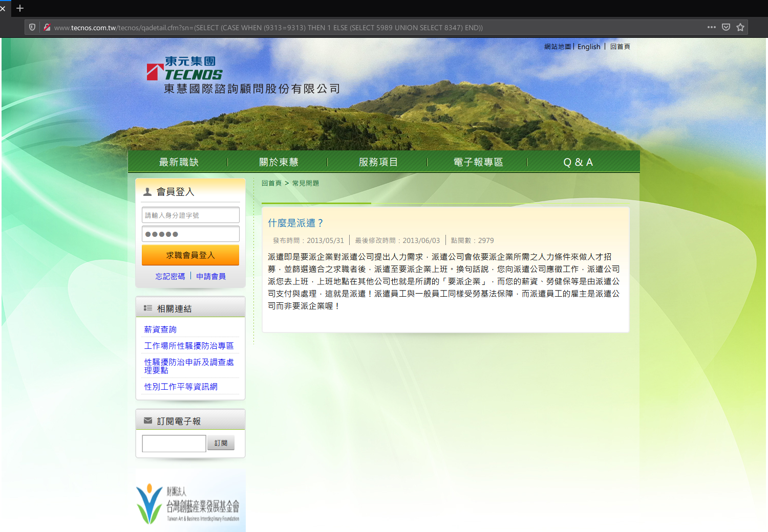Switch site language to English
The image size is (768, 532).
point(589,47)
